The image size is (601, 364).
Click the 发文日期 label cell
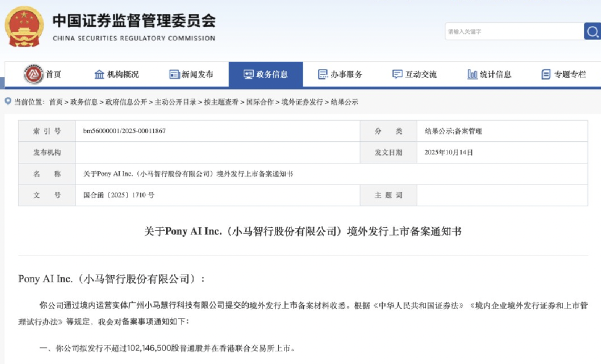(388, 152)
